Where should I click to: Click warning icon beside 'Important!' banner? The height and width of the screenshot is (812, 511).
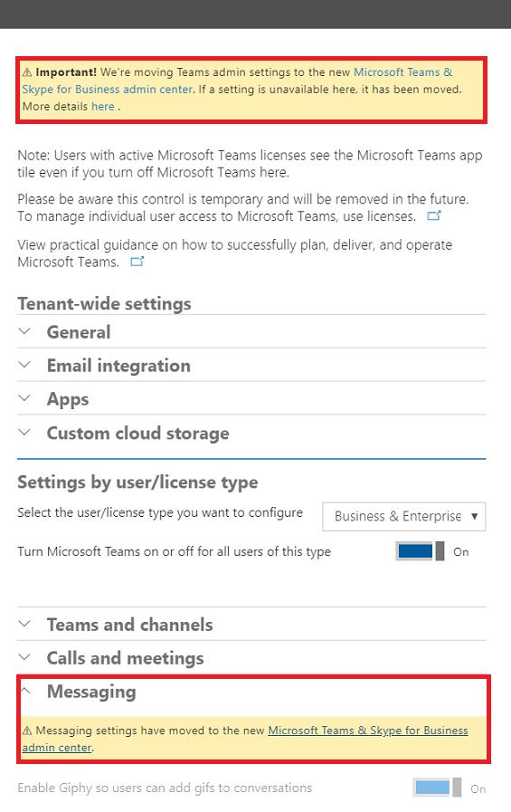point(27,72)
